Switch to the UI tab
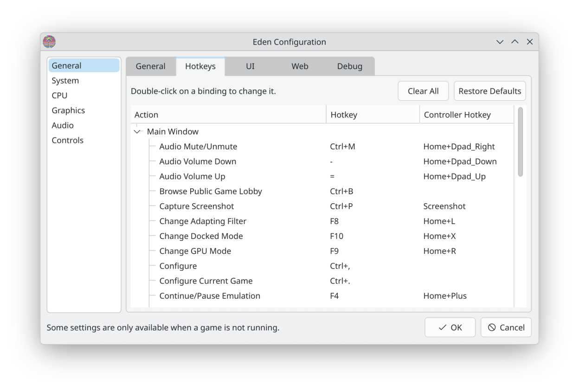The image size is (579, 392). [x=250, y=66]
